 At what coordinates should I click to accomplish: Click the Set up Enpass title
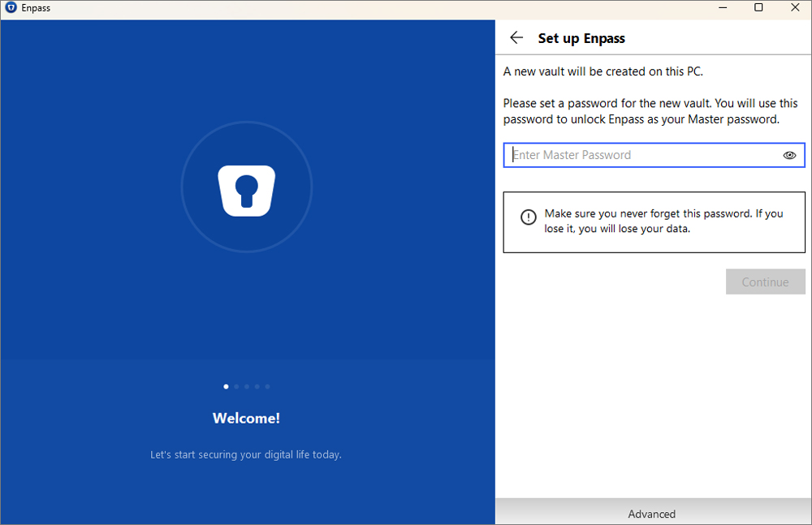pos(581,38)
